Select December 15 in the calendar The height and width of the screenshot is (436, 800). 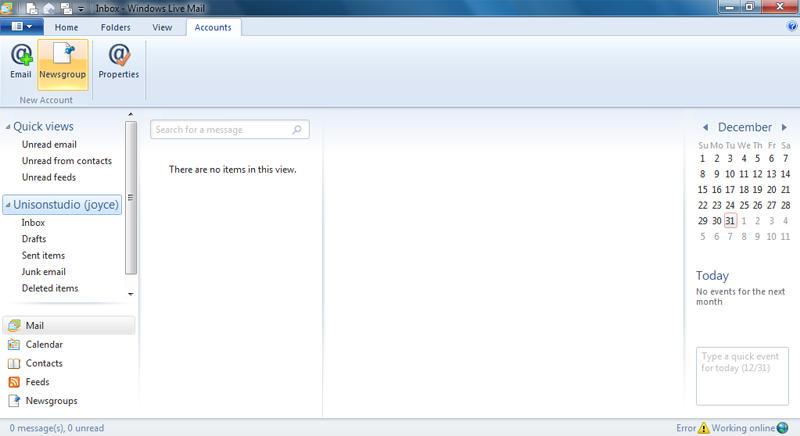pos(703,190)
